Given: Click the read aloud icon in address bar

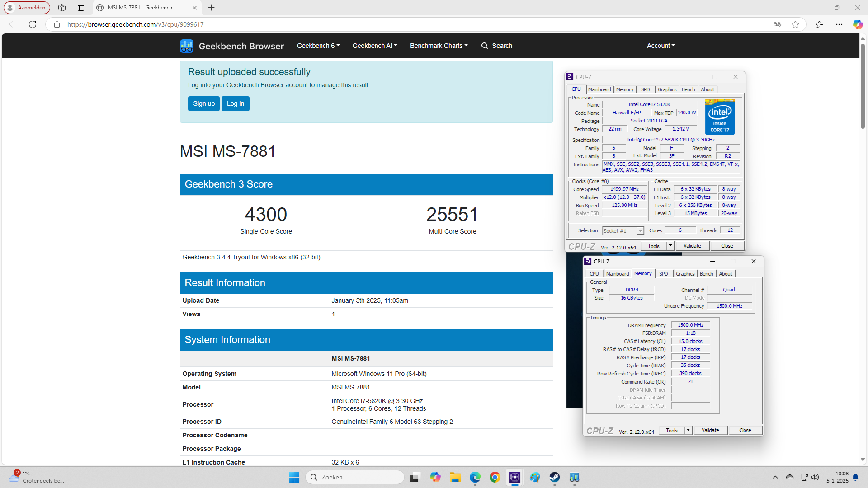Looking at the screenshot, I should pos(777,24).
